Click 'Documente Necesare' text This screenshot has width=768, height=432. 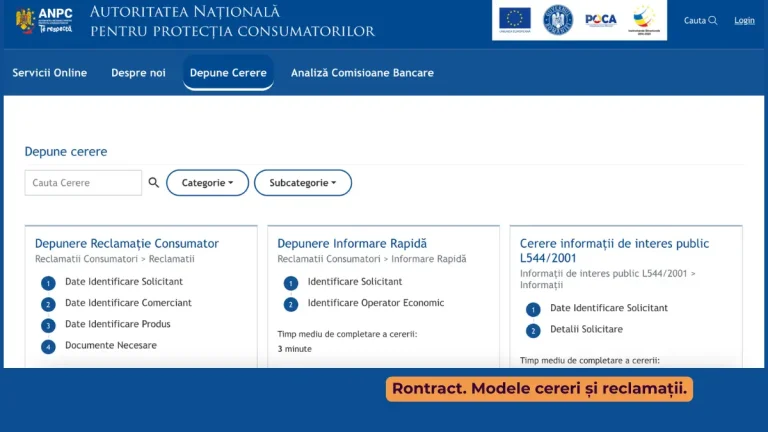click(x=111, y=345)
